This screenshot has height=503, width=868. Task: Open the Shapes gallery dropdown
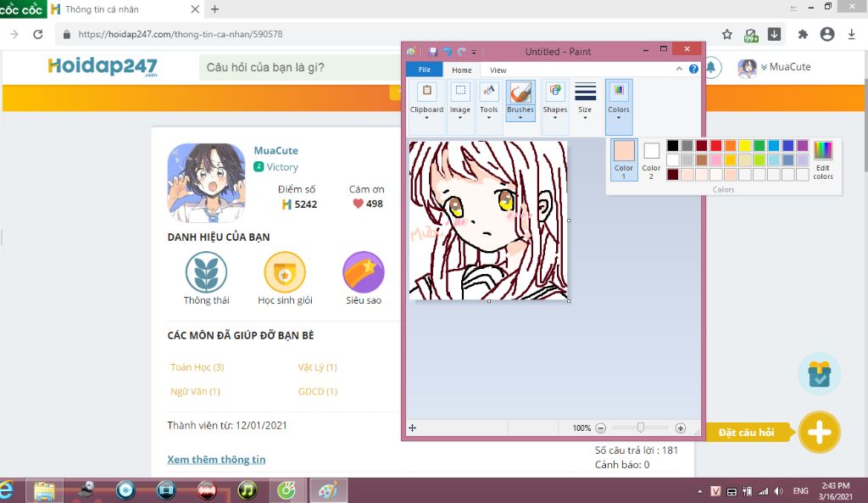pos(554,107)
